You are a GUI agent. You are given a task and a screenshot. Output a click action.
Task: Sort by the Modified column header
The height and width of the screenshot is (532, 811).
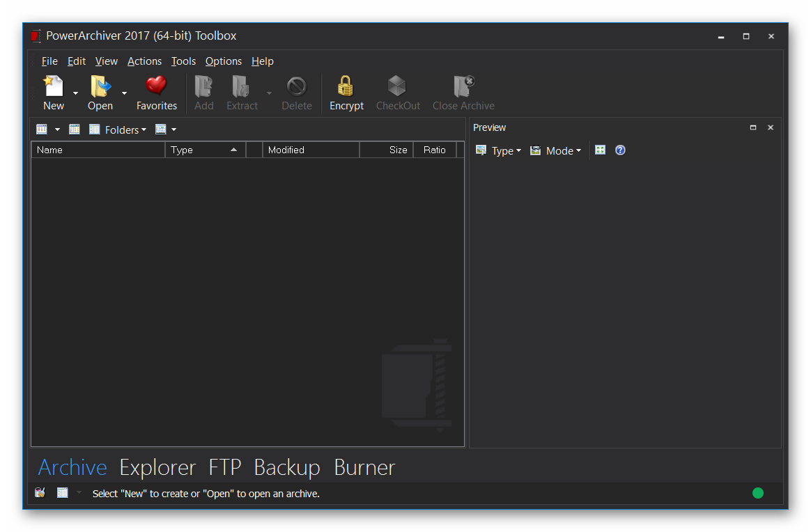pos(311,150)
